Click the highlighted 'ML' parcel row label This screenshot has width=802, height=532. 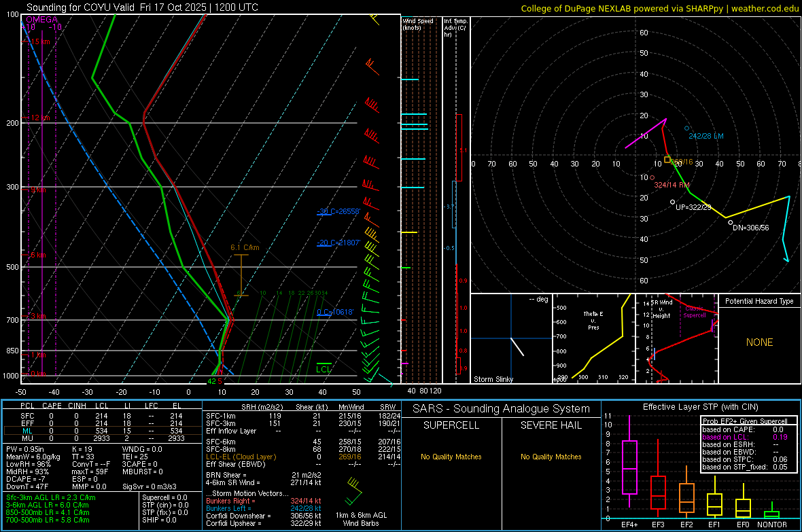click(x=27, y=431)
